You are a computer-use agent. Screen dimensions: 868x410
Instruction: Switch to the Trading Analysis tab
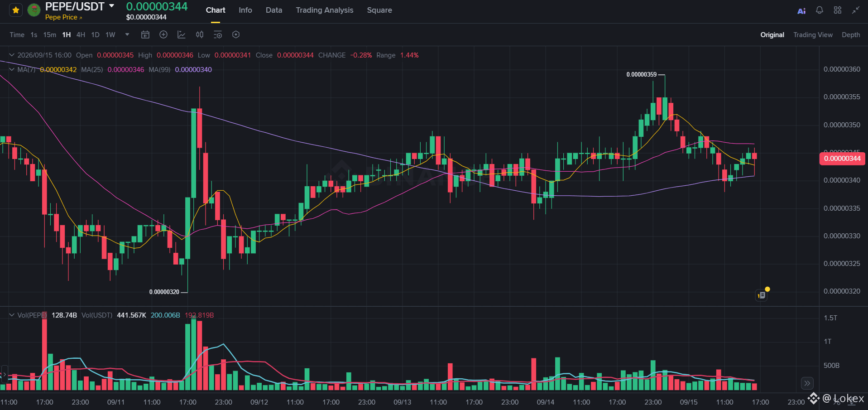[324, 10]
